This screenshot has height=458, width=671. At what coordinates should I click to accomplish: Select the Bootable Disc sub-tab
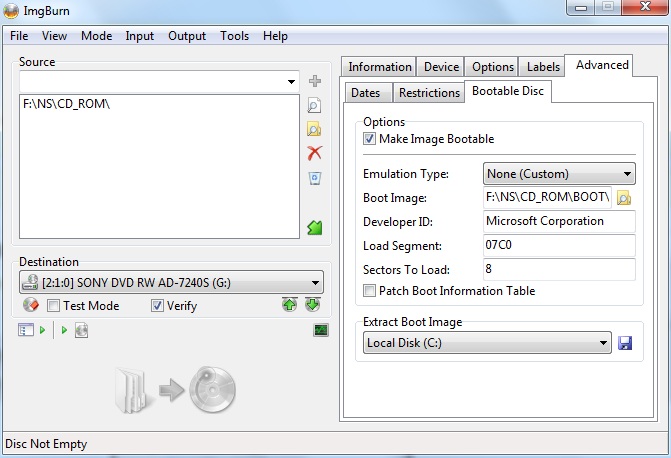click(x=508, y=91)
